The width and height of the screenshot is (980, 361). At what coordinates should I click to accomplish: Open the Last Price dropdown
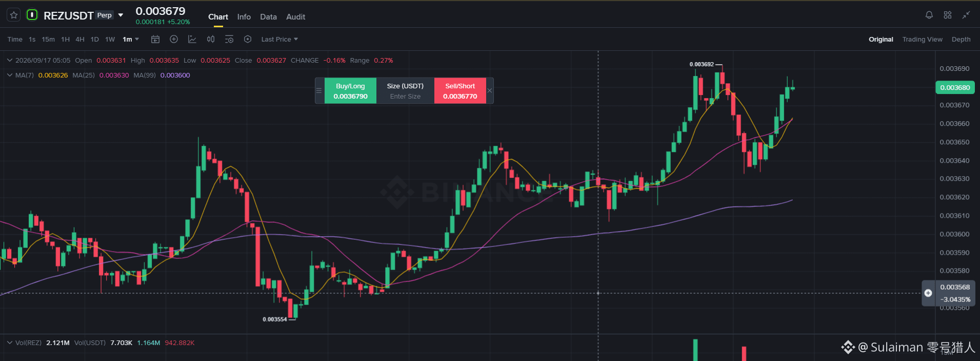(279, 39)
